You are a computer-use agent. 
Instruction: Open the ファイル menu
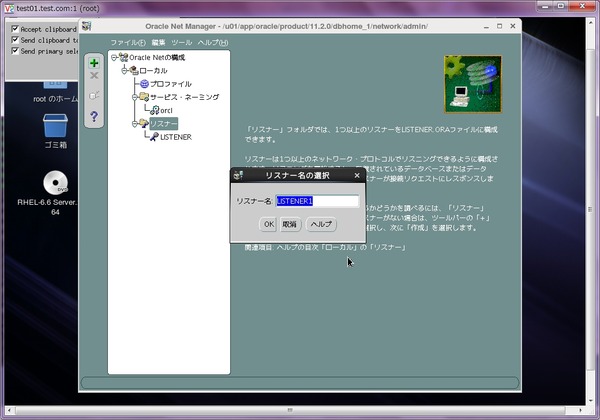coord(128,42)
